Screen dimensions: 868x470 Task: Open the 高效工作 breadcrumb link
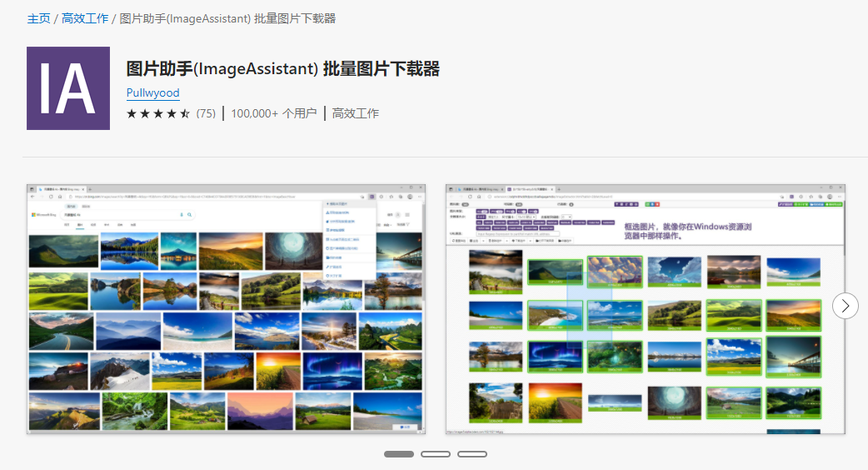click(85, 18)
